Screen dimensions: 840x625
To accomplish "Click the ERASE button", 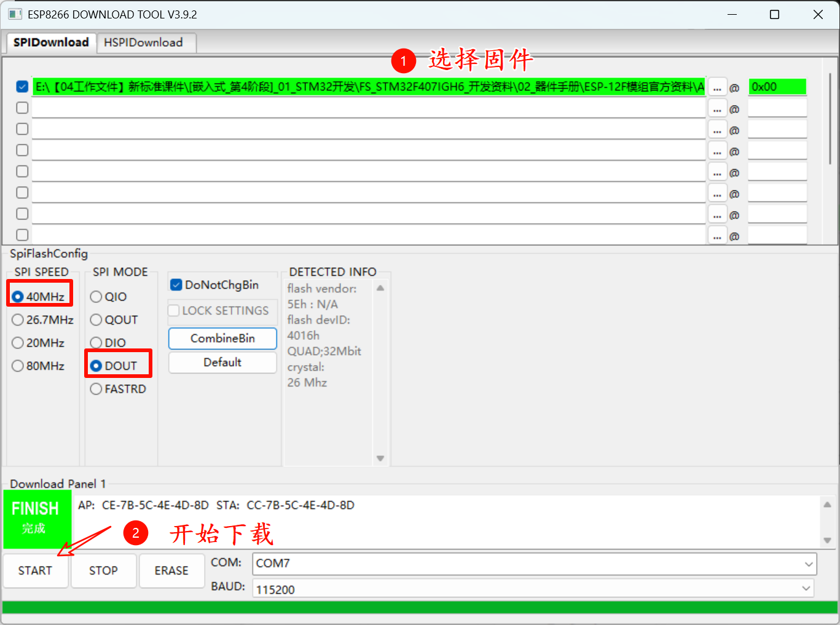I will pyautogui.click(x=171, y=571).
